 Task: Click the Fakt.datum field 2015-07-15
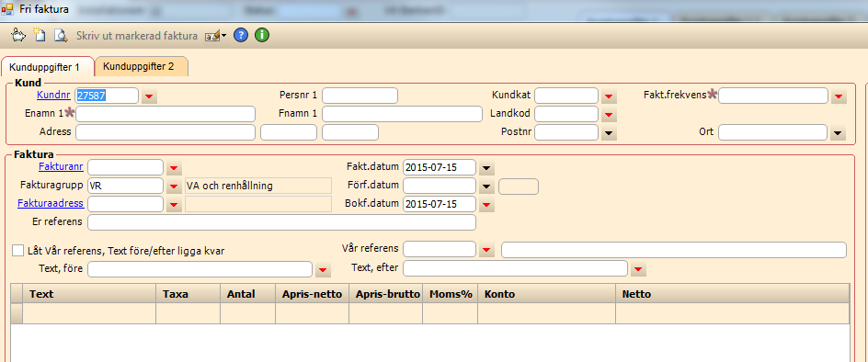(440, 166)
